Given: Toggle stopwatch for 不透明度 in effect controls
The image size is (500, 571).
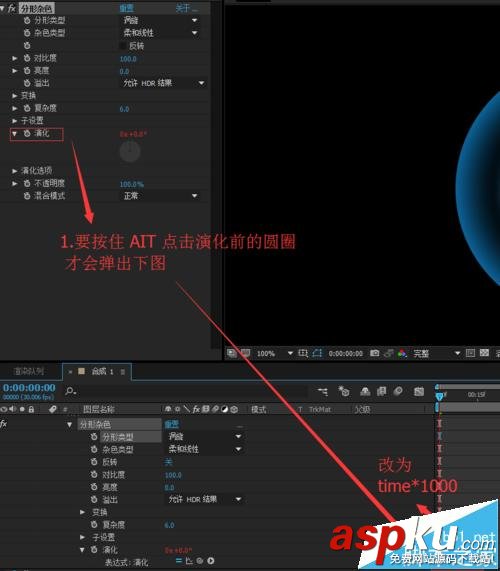Looking at the screenshot, I should pyautogui.click(x=27, y=183).
